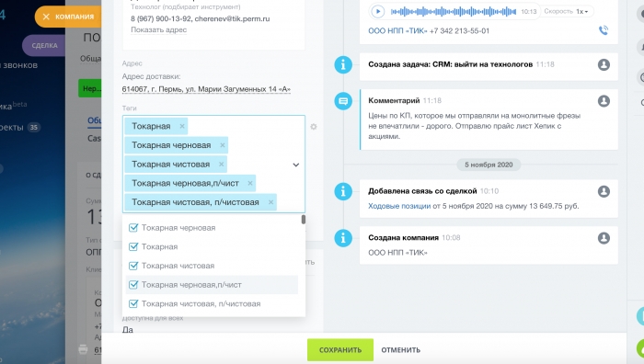Click the email cherenev@tik.perm.ru contact line

pos(232,18)
